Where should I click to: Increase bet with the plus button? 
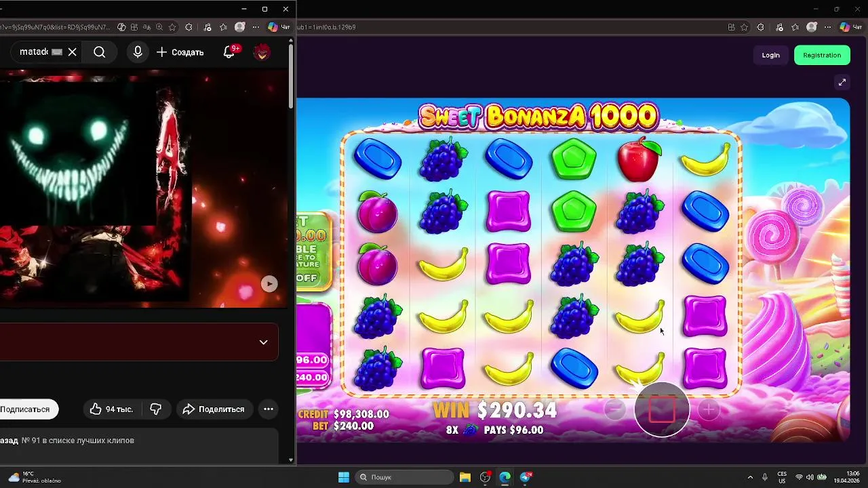[709, 409]
